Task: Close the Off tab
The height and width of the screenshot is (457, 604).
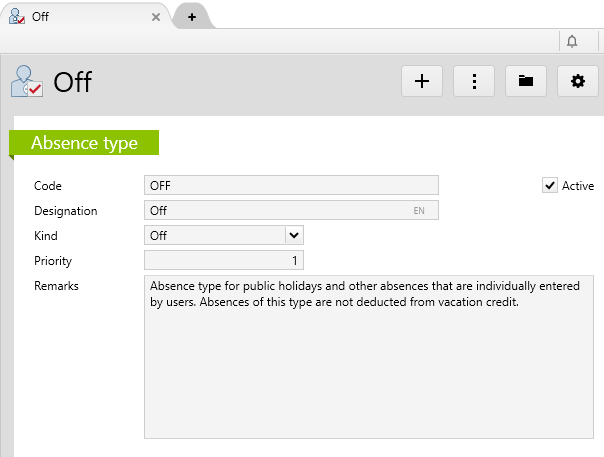Action: [156, 17]
